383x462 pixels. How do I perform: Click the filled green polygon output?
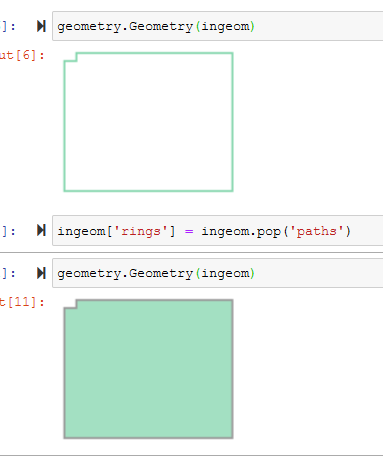pyautogui.click(x=148, y=369)
